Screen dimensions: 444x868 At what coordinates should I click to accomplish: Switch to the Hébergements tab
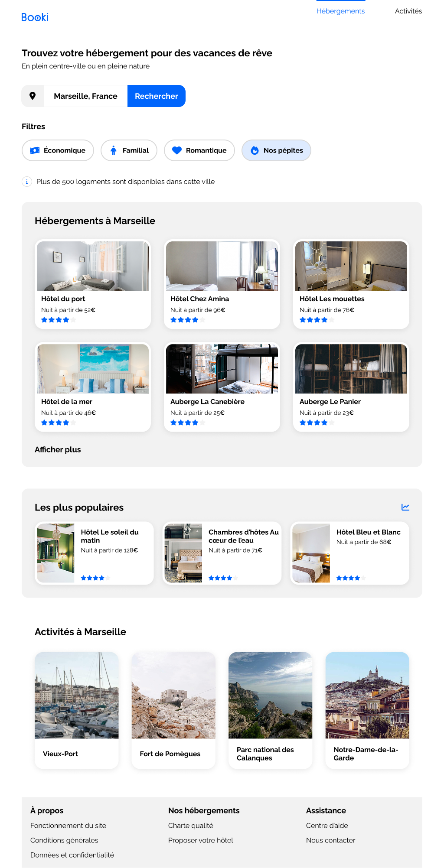point(340,11)
